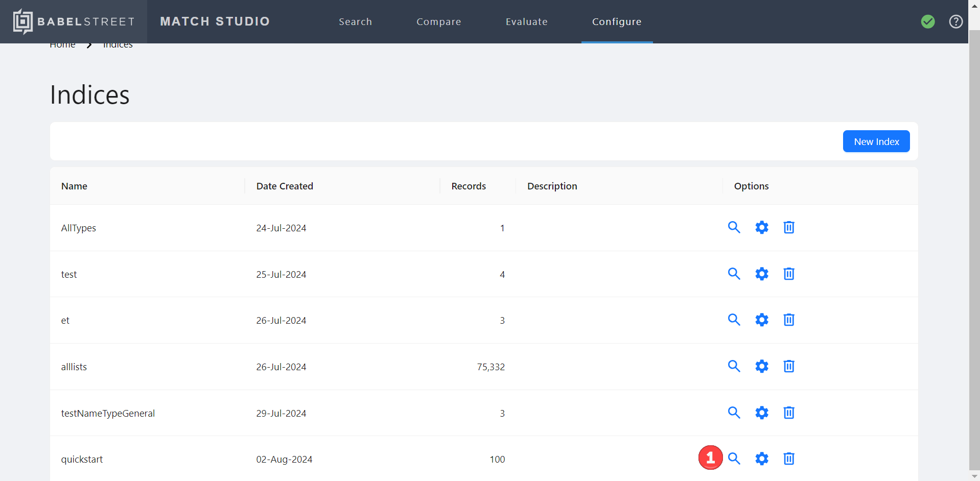Trash the et index
This screenshot has height=481, width=980.
789,320
